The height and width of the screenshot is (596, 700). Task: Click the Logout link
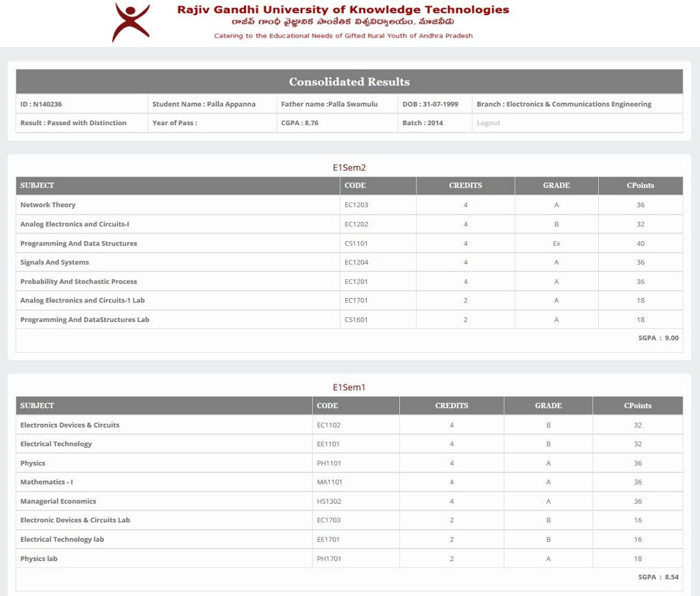(x=488, y=123)
